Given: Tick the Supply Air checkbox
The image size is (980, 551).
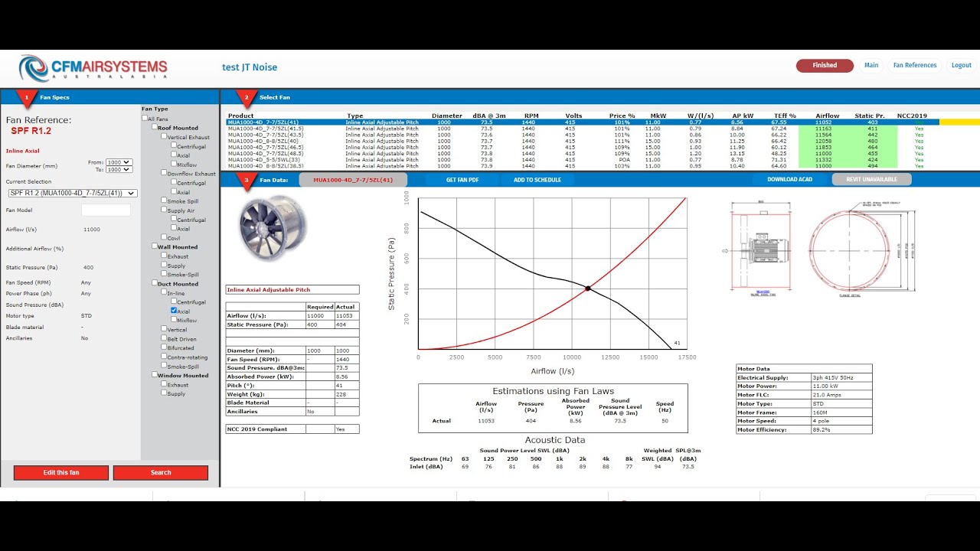Looking at the screenshot, I should [x=164, y=210].
